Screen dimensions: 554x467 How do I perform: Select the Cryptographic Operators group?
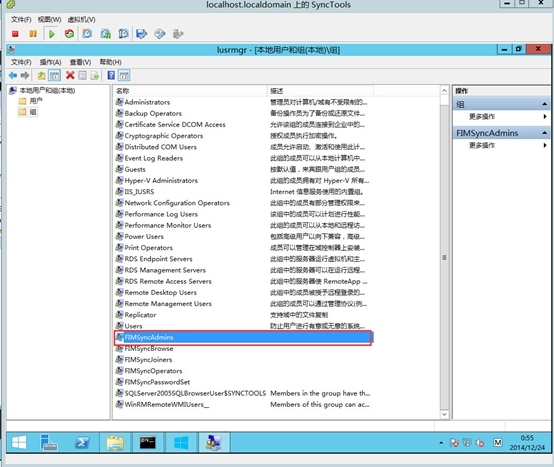pyautogui.click(x=164, y=136)
